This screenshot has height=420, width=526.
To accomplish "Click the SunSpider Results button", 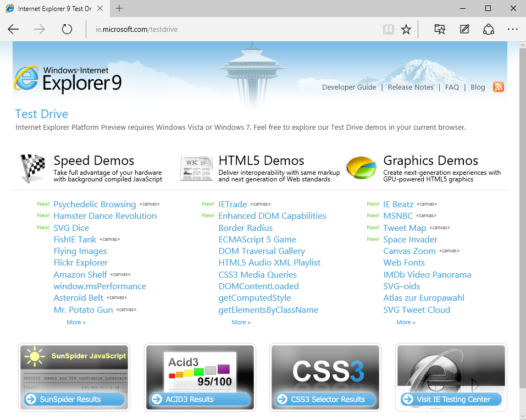I will coord(74,399).
